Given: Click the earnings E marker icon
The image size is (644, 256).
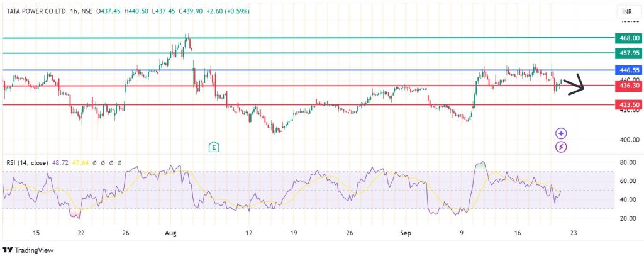Looking at the screenshot, I should [214, 147].
